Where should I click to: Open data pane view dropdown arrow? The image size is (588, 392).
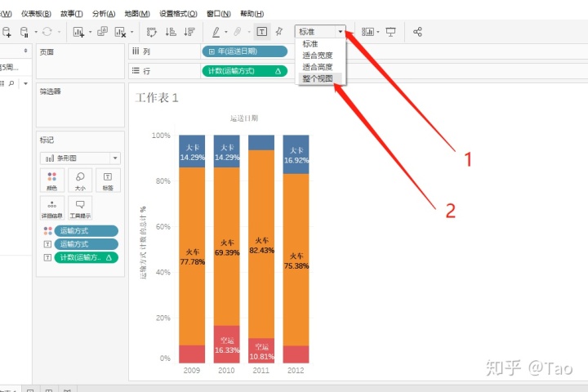25,83
